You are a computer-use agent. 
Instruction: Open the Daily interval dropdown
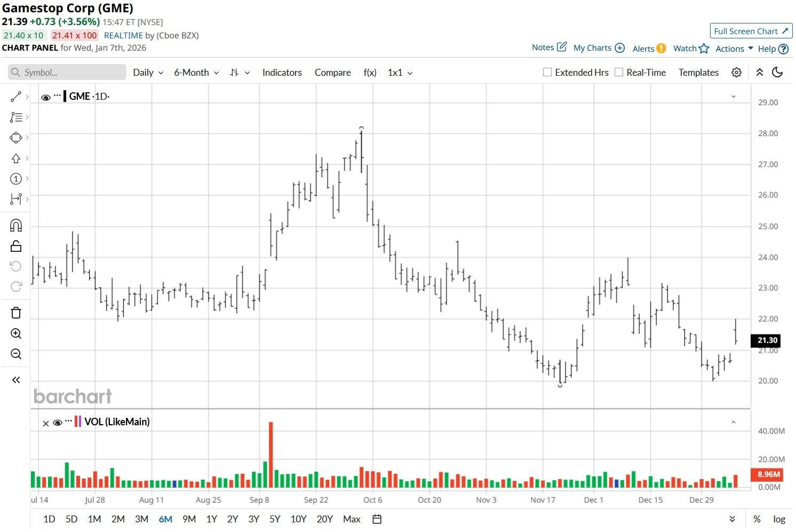(x=148, y=73)
